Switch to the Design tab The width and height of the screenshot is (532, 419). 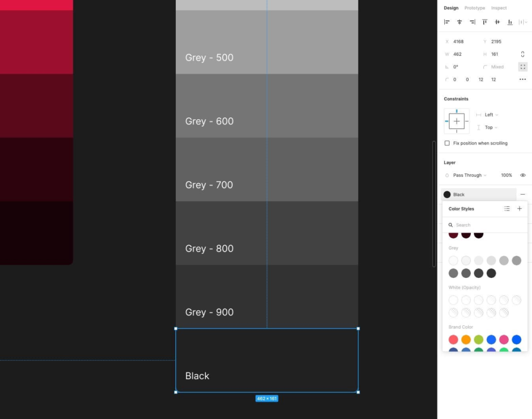coord(451,8)
